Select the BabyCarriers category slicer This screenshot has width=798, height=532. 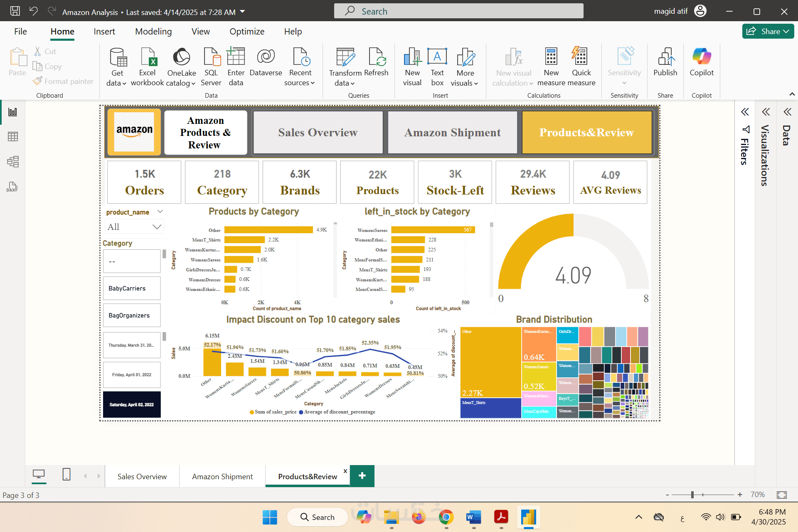[x=132, y=288]
